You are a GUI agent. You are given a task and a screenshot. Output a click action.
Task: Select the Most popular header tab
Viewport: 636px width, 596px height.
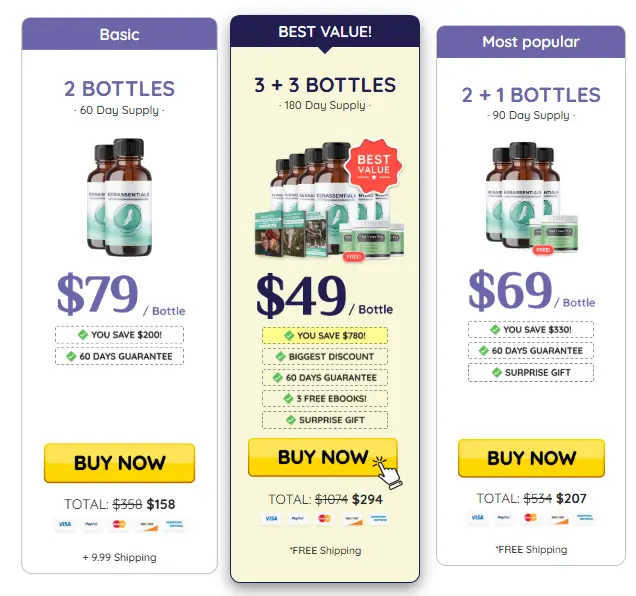coord(531,42)
